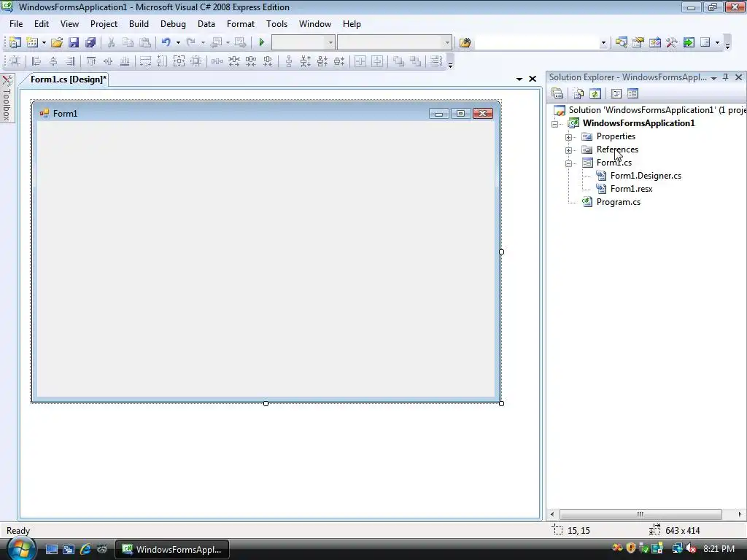Screen dimensions: 747x560
Task: Click the Make Horizontal Spacing Equal icon
Action: (x=217, y=61)
